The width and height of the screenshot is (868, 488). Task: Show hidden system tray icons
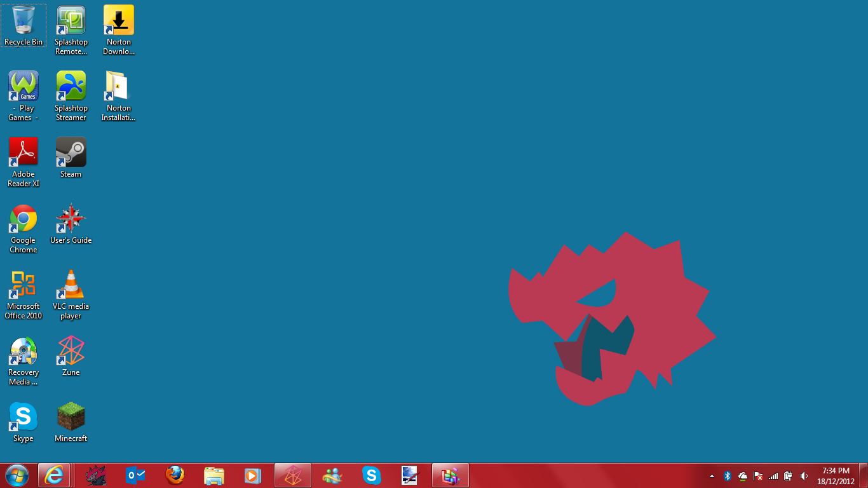[x=712, y=476]
